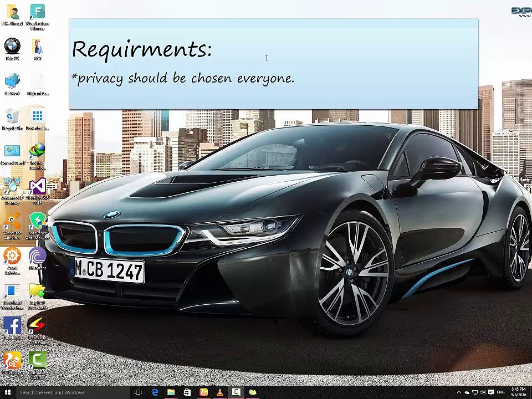Select the Facebook desktop shortcut
Screen dimensions: 532x399
click(12, 329)
